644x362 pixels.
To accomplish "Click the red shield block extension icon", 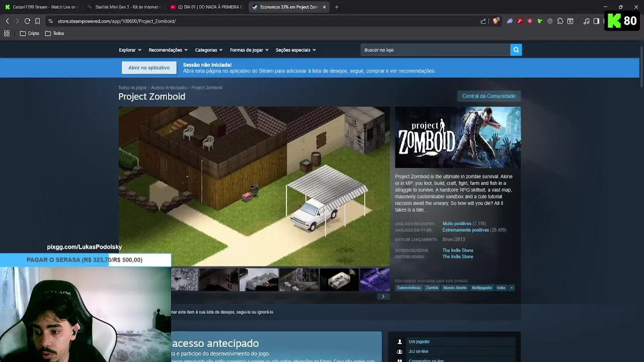I will (x=530, y=21).
